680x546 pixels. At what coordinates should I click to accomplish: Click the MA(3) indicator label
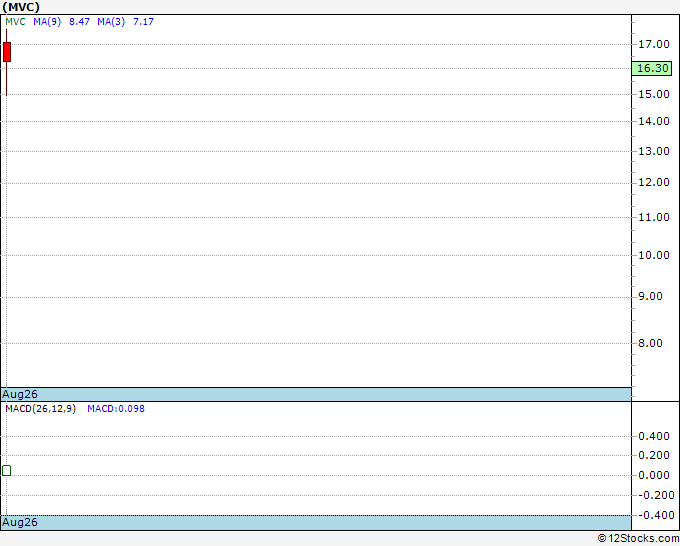click(x=111, y=22)
